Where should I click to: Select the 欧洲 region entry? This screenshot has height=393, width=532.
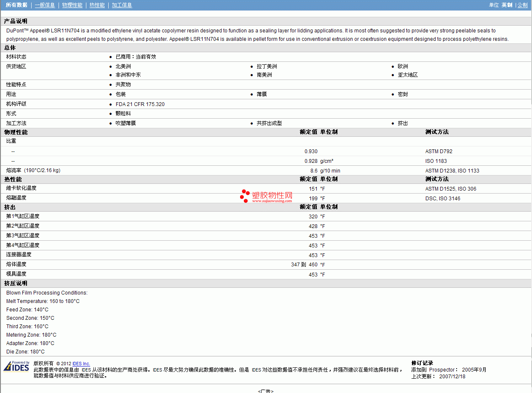point(403,66)
